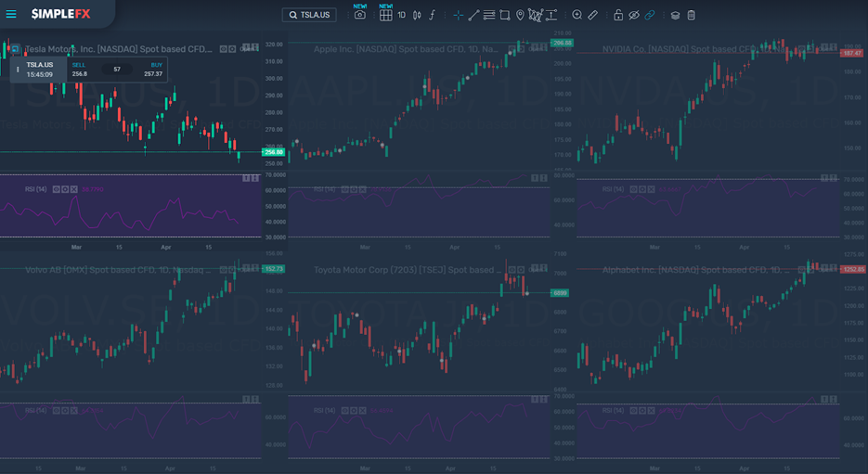Toggle Tesla chart series visibility eye
Screen dimensions: 868x474
(x=223, y=49)
